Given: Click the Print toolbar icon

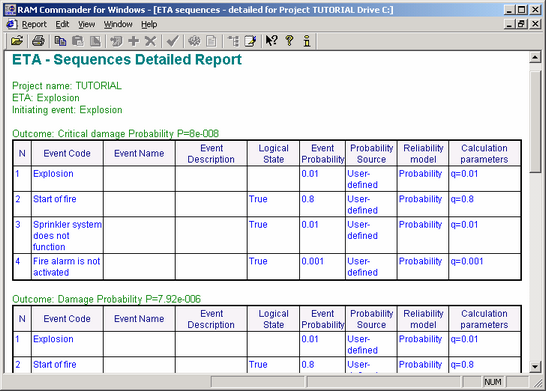Looking at the screenshot, I should coord(38,41).
